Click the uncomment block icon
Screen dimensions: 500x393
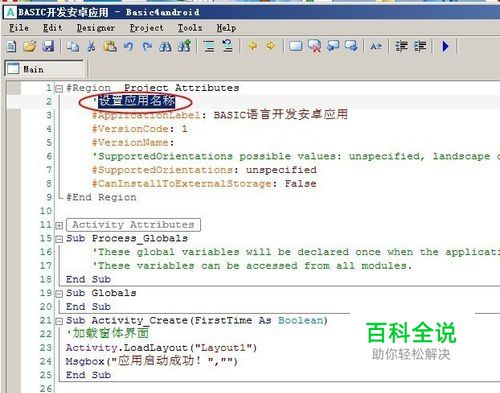[227, 46]
